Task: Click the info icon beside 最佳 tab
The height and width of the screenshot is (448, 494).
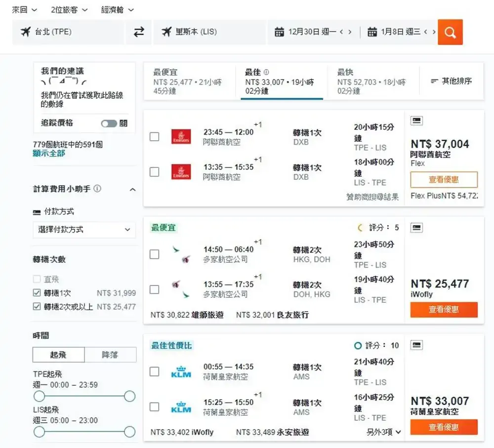Action: [x=266, y=72]
